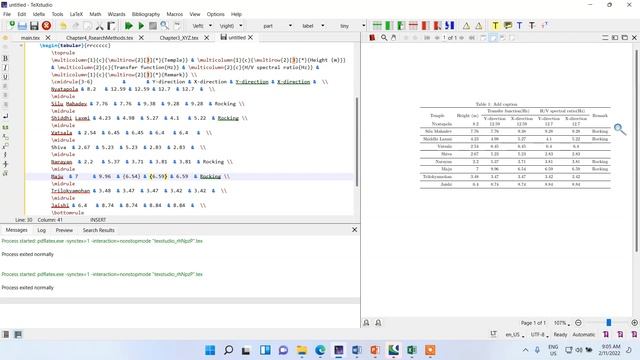This screenshot has width=640, height=360.
Task: Click the first warning triangle icon
Action: coord(466,26)
